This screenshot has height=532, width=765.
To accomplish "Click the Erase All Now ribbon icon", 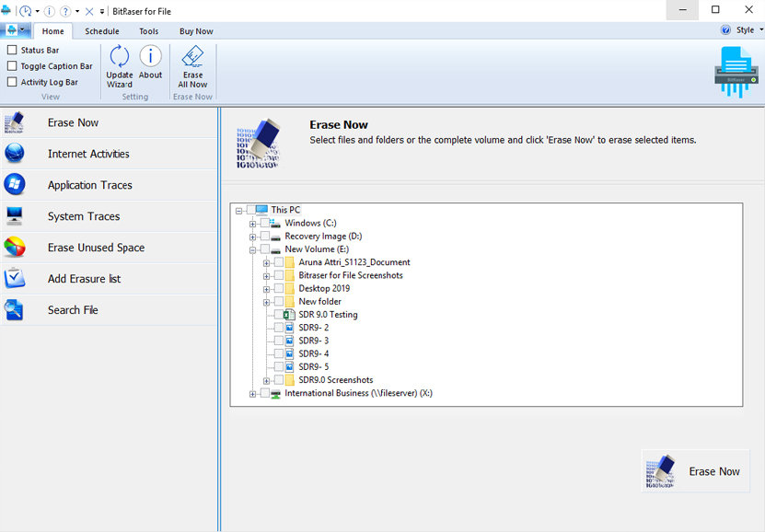I will tap(192, 56).
